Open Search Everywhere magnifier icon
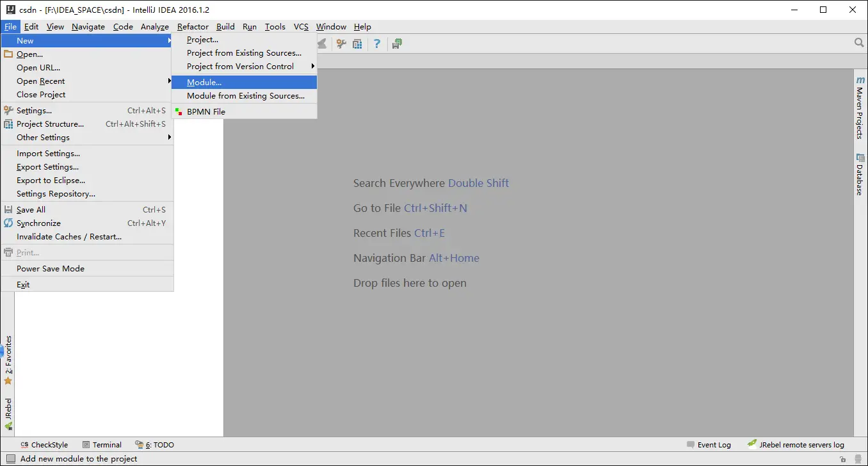 [859, 43]
